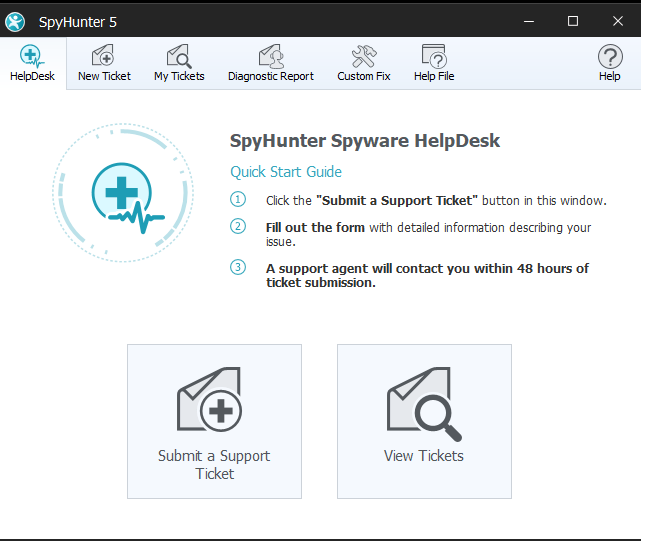Click the SpyHunter Spyware HelpDesk title
Screen dimensions: 647x541
[365, 141]
